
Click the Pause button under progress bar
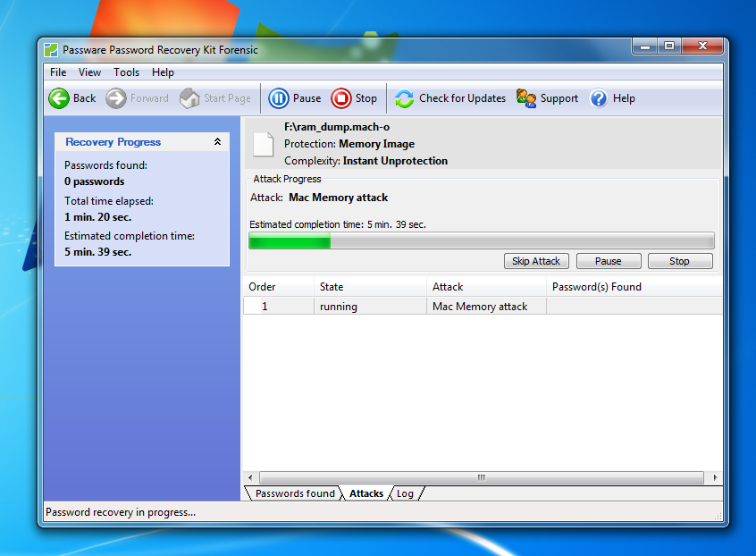point(608,261)
